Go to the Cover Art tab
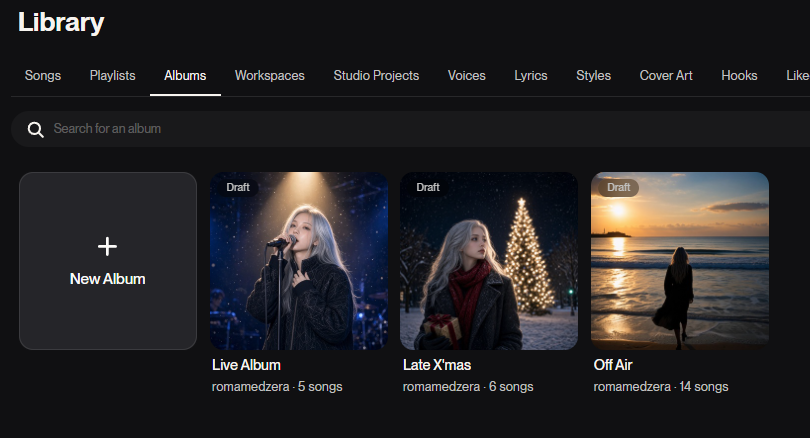The image size is (810, 438). tap(666, 75)
